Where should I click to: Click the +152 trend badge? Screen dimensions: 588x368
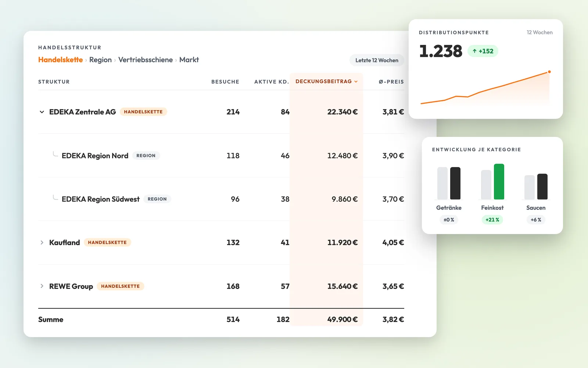483,51
